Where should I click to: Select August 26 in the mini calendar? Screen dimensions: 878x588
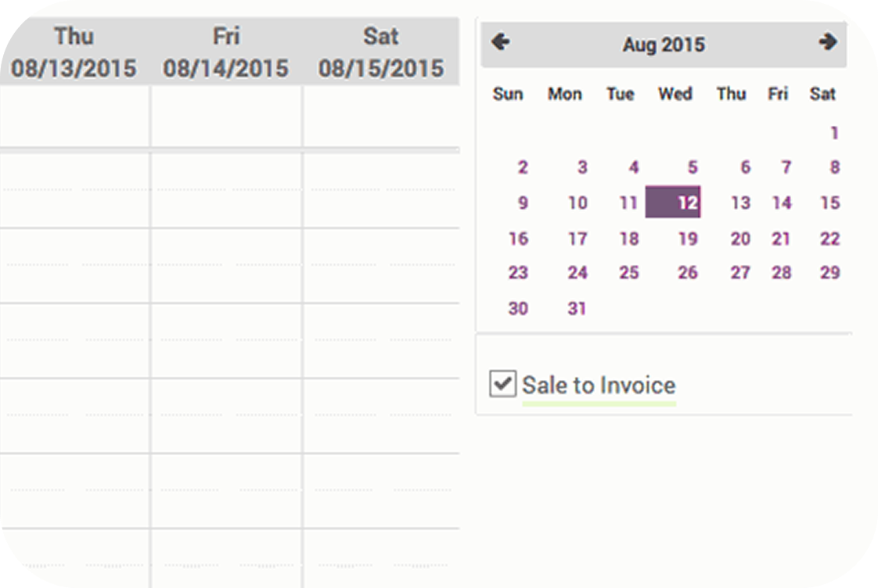point(687,273)
